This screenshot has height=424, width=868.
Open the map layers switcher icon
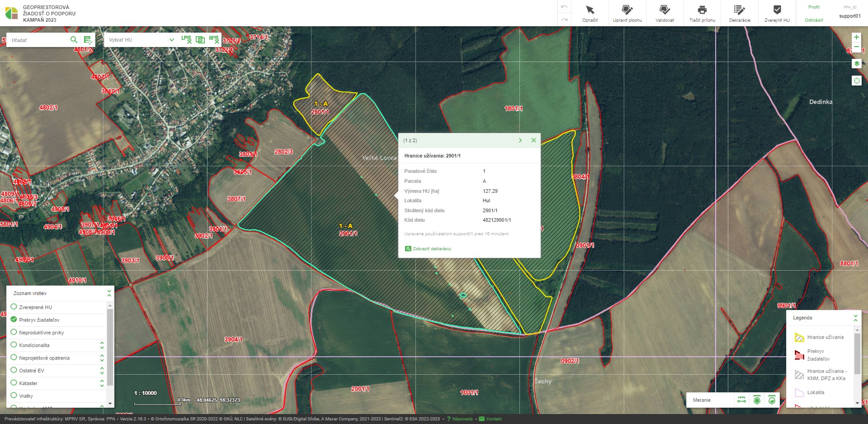[856, 64]
